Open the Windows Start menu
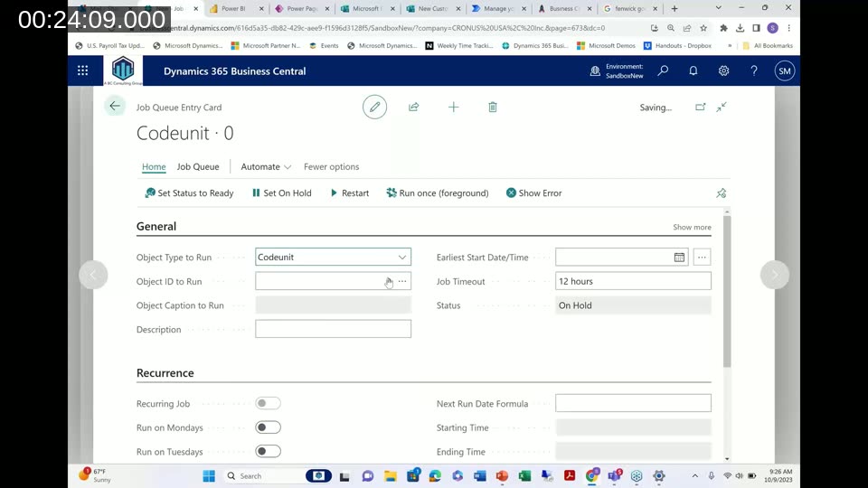This screenshot has height=488, width=868. pos(209,476)
